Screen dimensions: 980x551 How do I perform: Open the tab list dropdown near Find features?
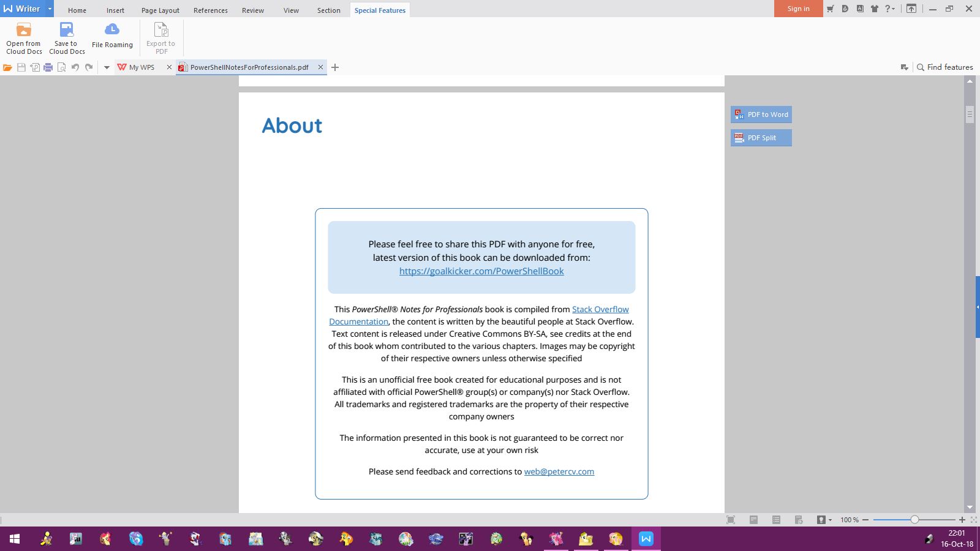click(x=904, y=67)
